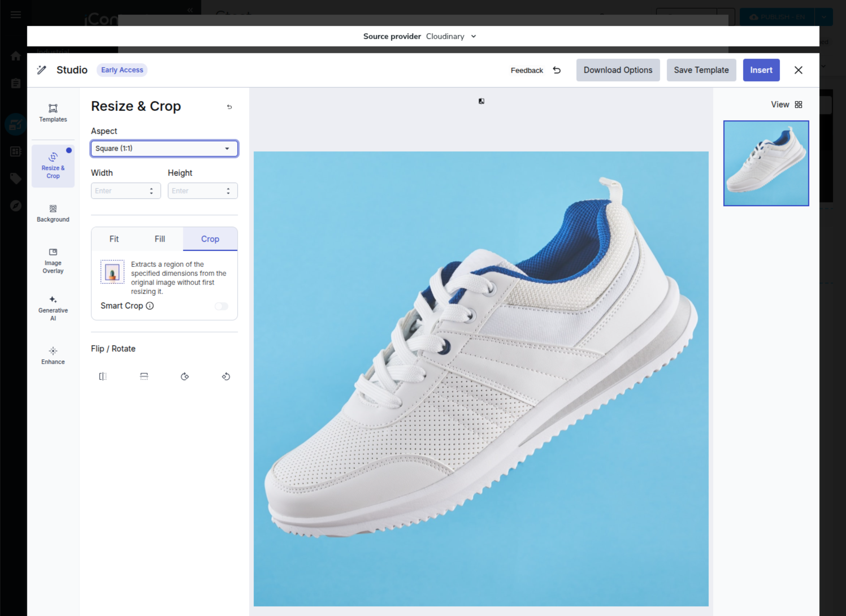Flip image vertically
Screen dimensions: 846x616
(144, 376)
